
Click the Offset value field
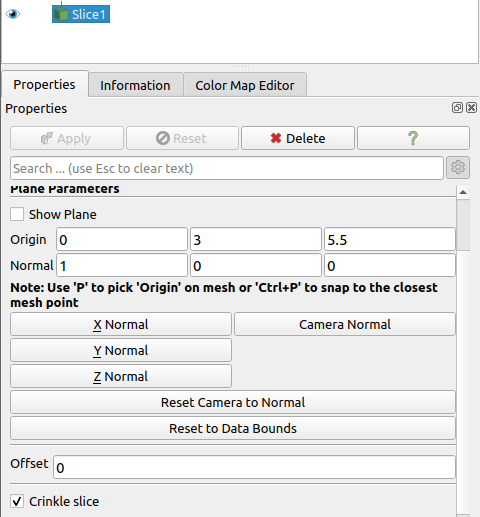coord(254,467)
